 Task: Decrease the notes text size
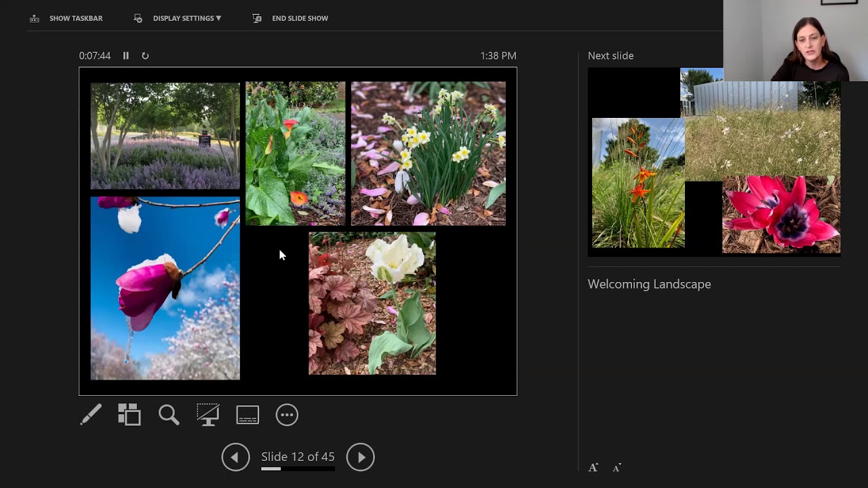[616, 468]
